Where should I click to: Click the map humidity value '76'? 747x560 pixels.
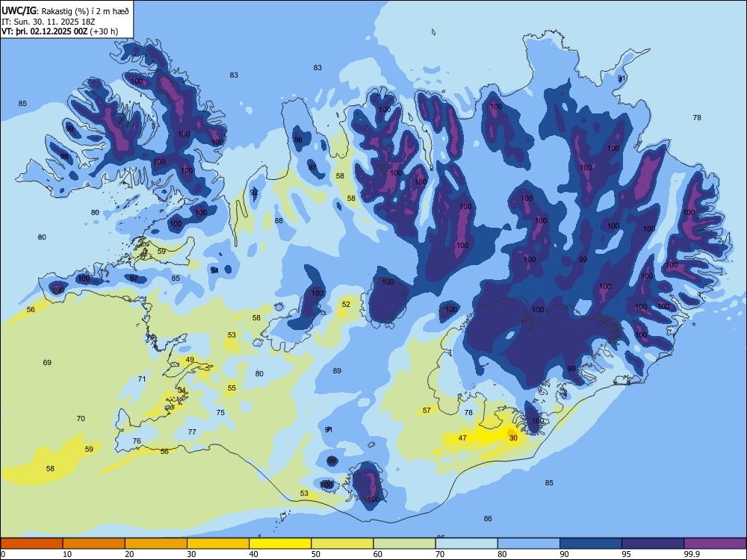(137, 441)
